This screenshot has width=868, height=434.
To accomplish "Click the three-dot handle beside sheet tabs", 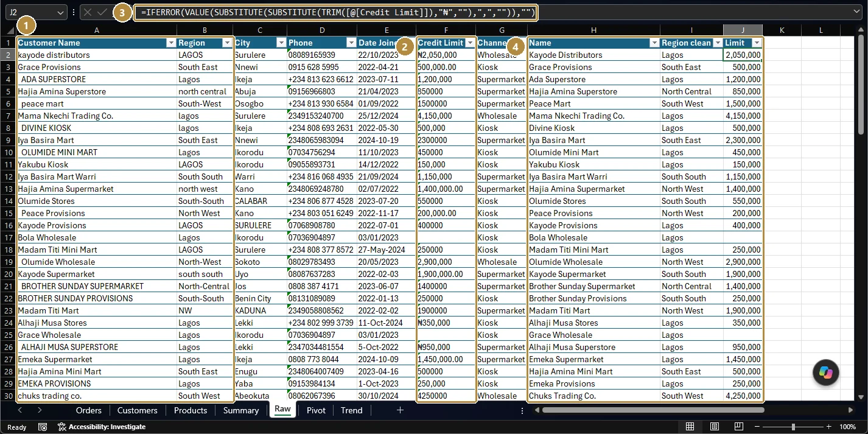I will (x=522, y=410).
